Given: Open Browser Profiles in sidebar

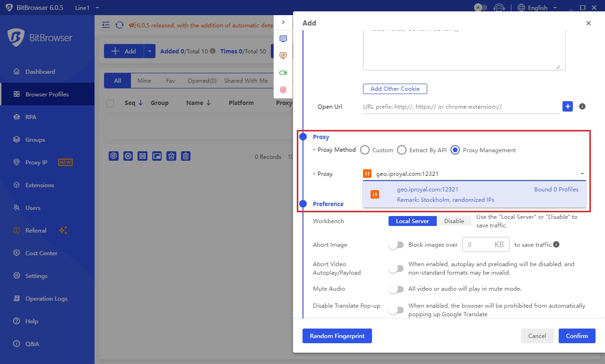Looking at the screenshot, I should (47, 95).
